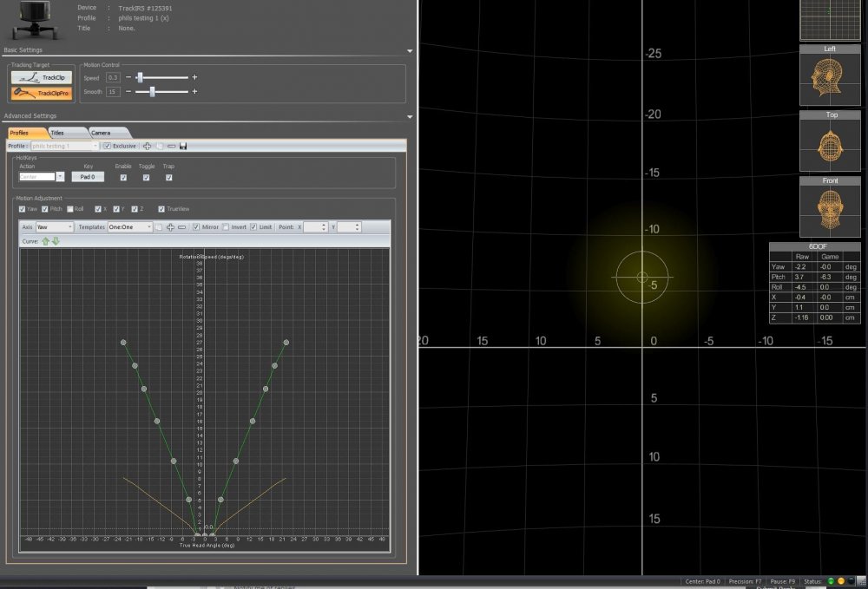Toggle the Exclusive checkbox
Screen dimensions: 868x589
tap(107, 146)
